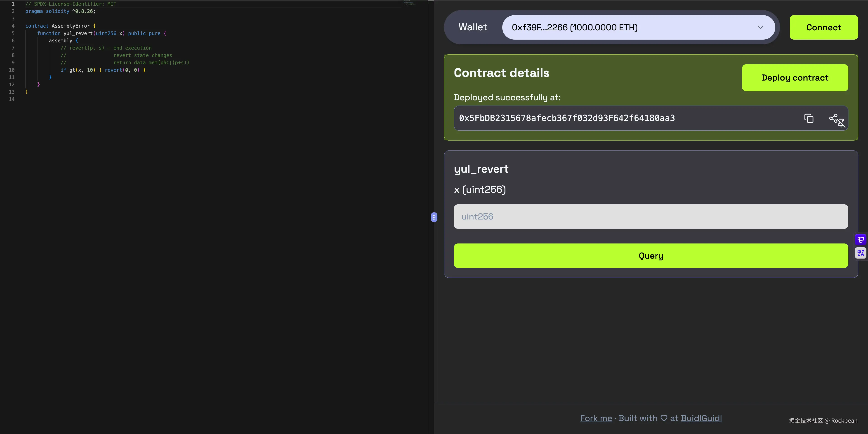
Task: Focus the uint256 input field
Action: pyautogui.click(x=650, y=216)
